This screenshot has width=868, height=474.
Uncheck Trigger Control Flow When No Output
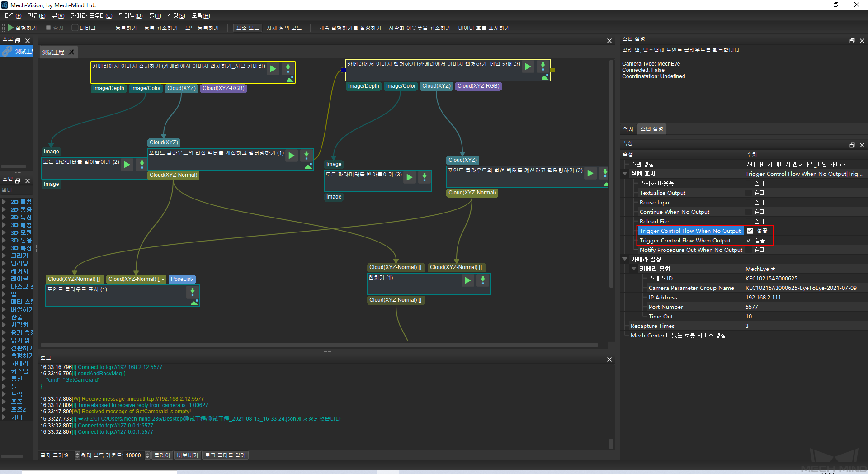click(x=750, y=231)
